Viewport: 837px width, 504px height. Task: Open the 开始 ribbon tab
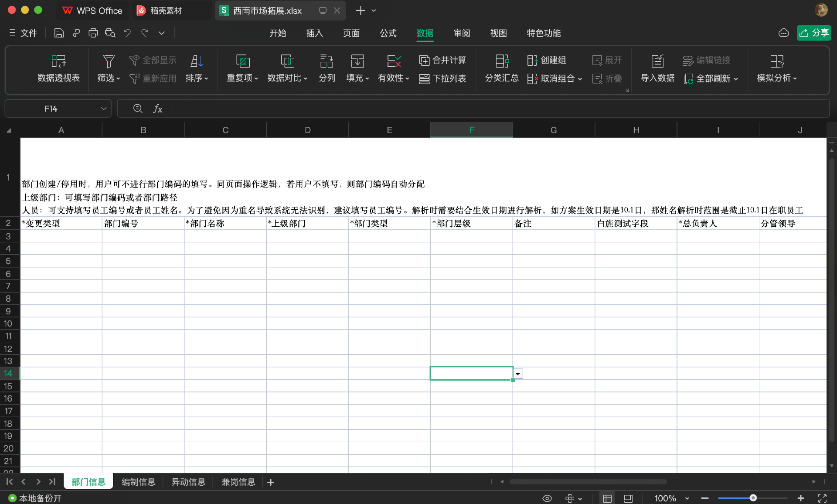point(278,33)
